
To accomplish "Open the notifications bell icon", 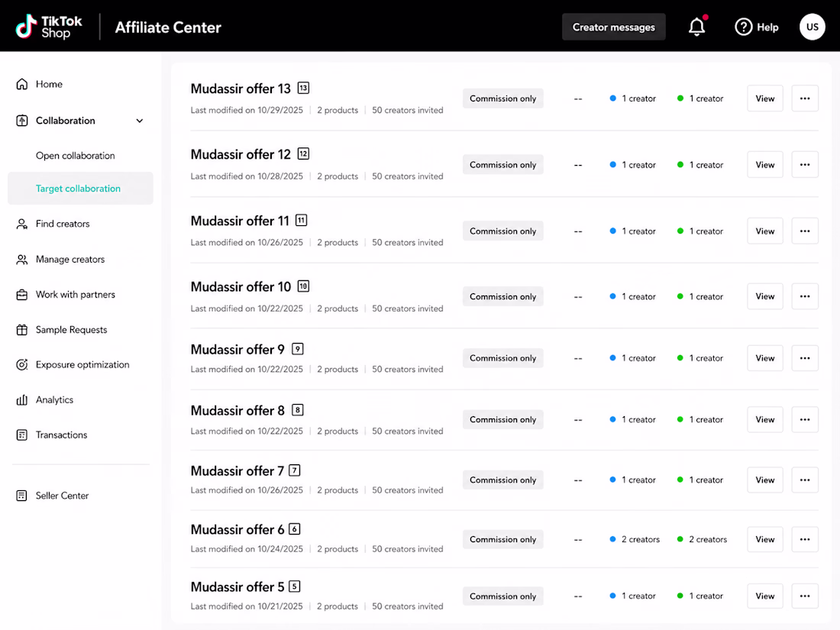I will coord(696,27).
